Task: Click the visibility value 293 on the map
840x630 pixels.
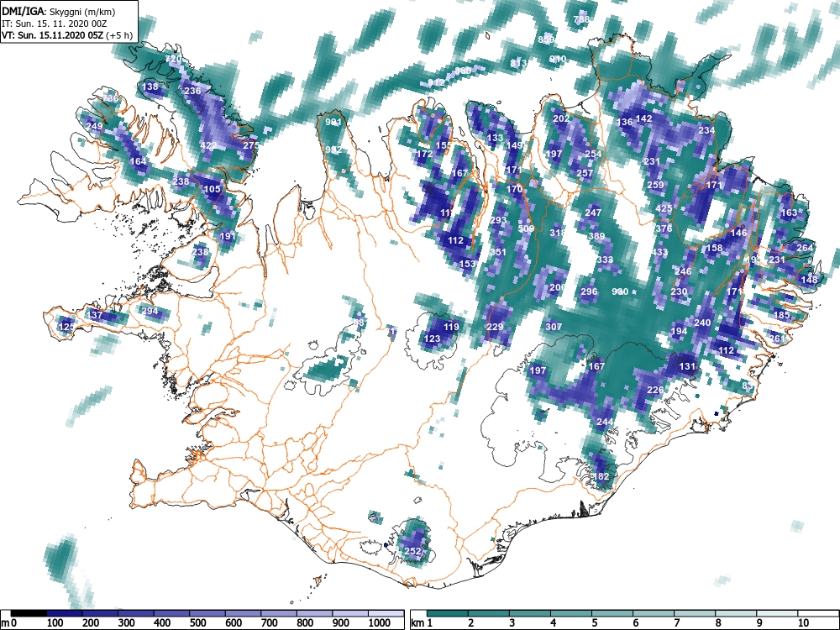Action: click(x=498, y=221)
